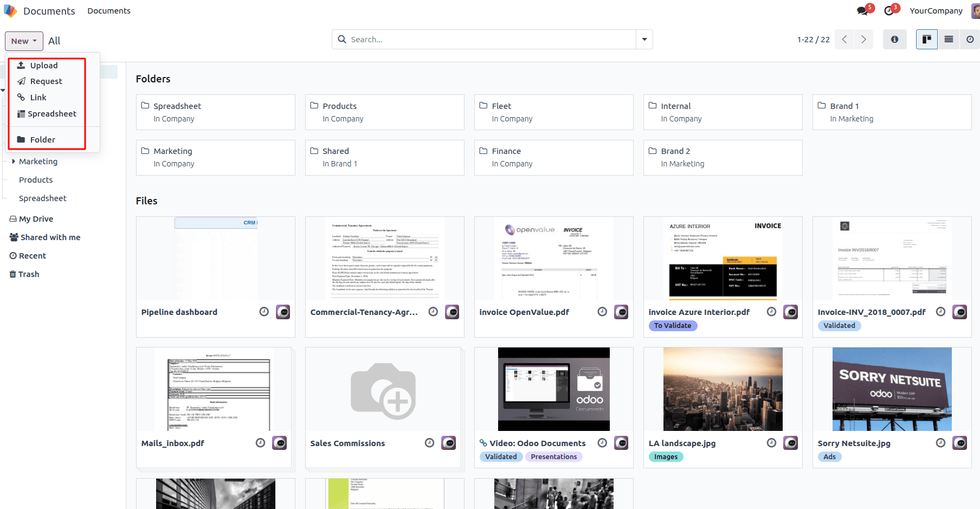The height and width of the screenshot is (509, 980).
Task: Select Products in the sidebar tree
Action: (x=36, y=180)
